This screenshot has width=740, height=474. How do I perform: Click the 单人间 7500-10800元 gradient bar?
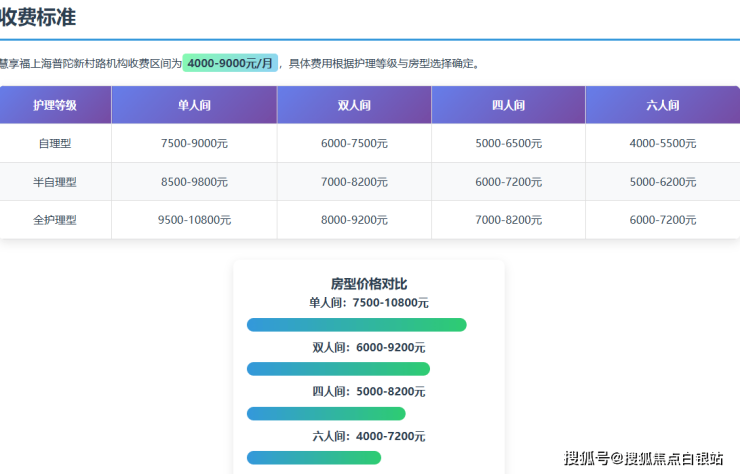[356, 325]
